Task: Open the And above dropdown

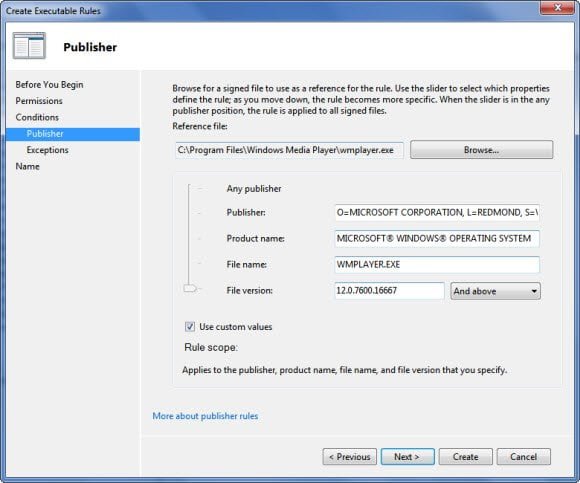Action: pyautogui.click(x=495, y=291)
